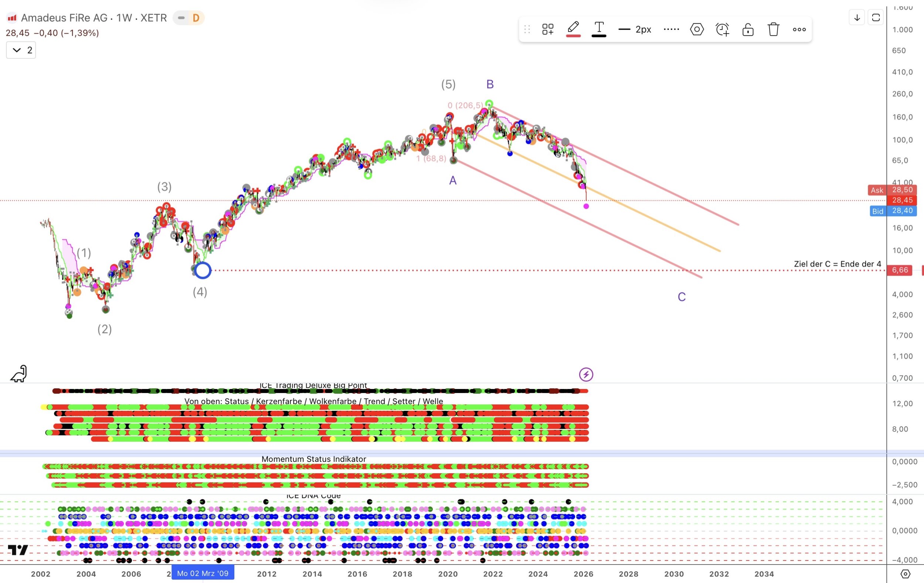Click the purple lightning bolt icon
This screenshot has height=583, width=924.
pyautogui.click(x=586, y=374)
